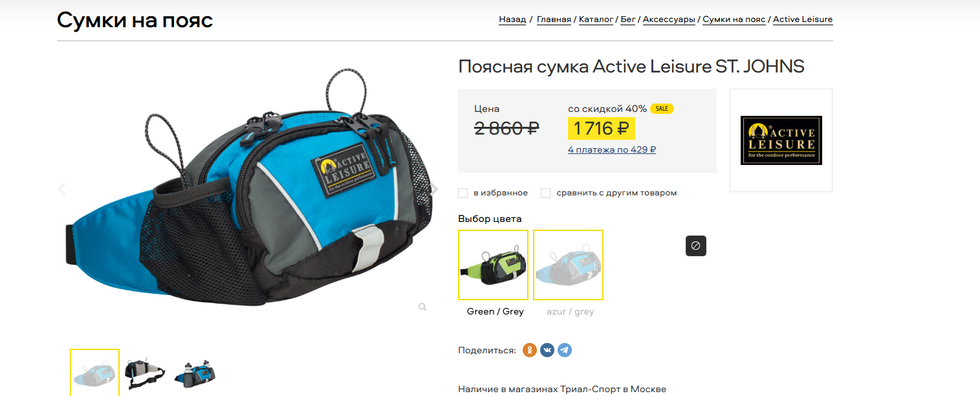Select Green / Grey color option
This screenshot has width=980, height=396.
493,265
